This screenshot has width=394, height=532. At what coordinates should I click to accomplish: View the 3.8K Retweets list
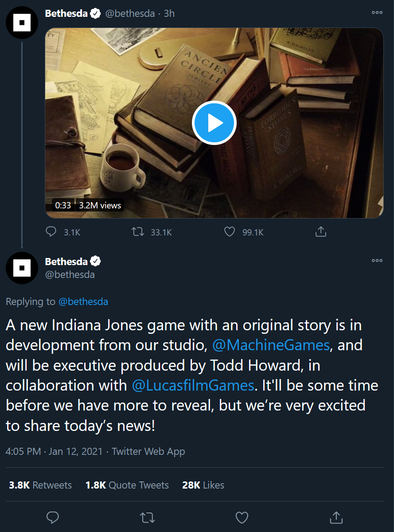(40, 485)
